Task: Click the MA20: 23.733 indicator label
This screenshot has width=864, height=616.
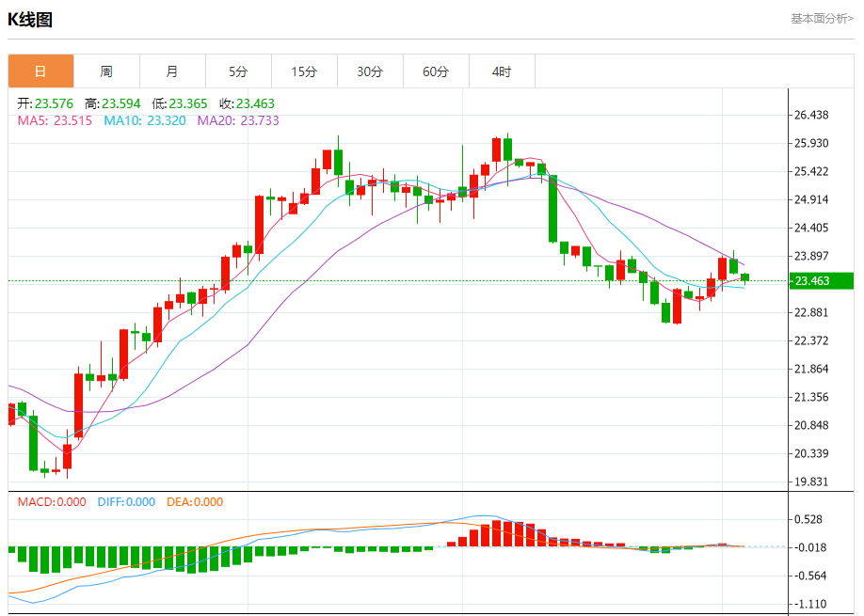Action: click(238, 120)
